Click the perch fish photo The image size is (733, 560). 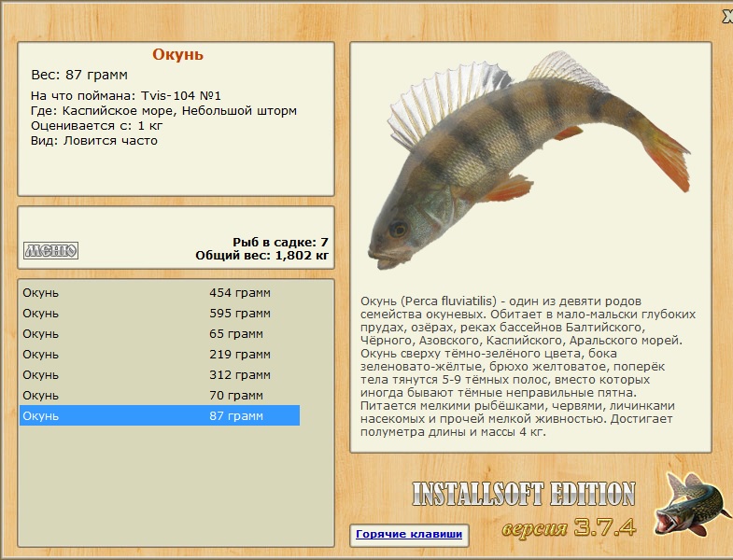coord(529,161)
